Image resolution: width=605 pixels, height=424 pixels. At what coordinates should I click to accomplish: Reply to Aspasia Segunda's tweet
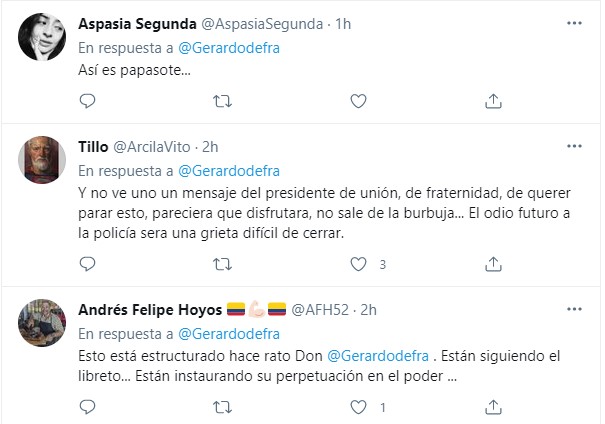tap(87, 100)
